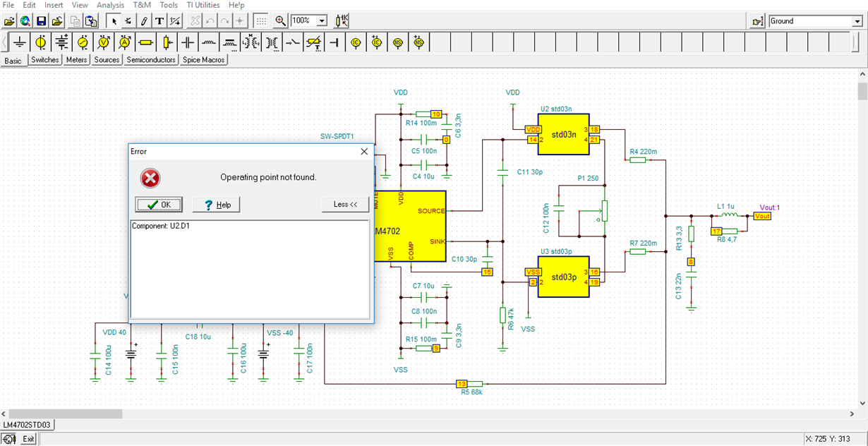
Task: Open the 100% zoom level dropdown
Action: pyautogui.click(x=323, y=21)
